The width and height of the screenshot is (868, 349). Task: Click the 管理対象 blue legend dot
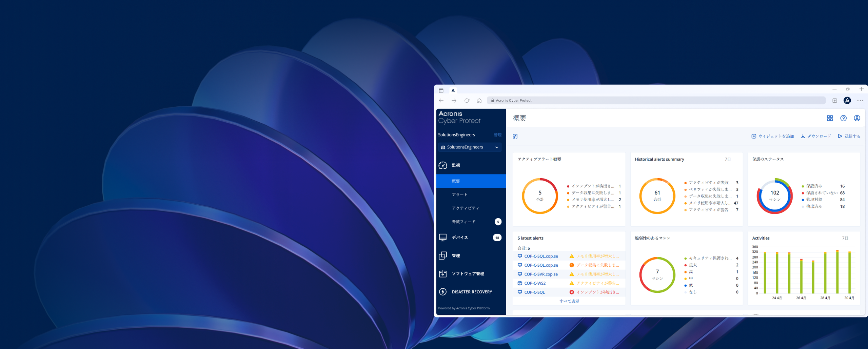(803, 200)
